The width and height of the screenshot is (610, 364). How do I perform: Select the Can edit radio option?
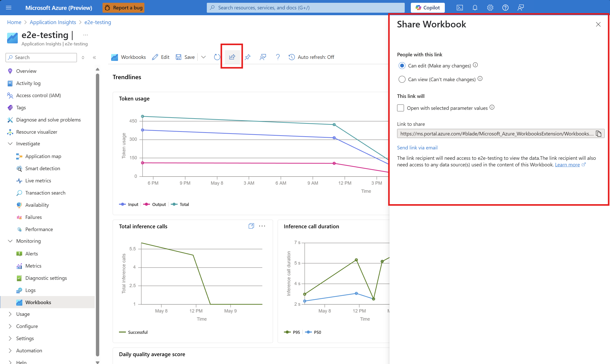(402, 66)
